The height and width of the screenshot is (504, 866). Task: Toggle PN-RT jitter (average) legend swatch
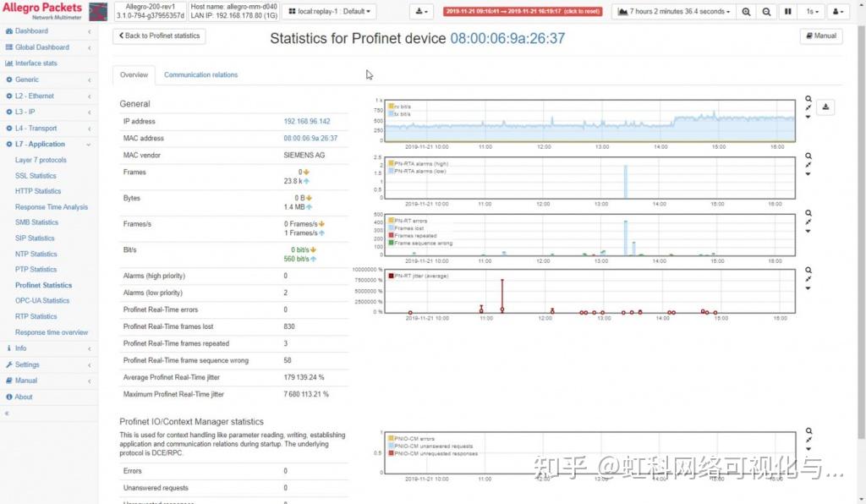tap(391, 276)
